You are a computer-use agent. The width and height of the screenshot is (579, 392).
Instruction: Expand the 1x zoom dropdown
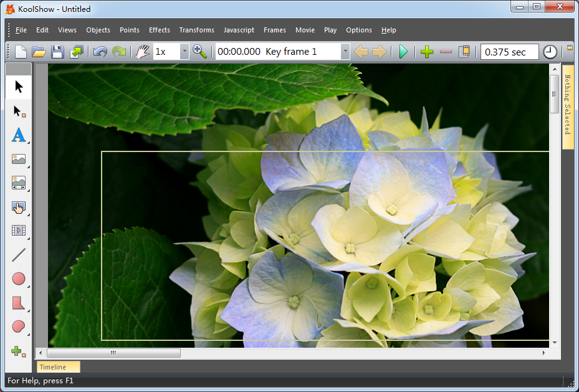point(184,52)
